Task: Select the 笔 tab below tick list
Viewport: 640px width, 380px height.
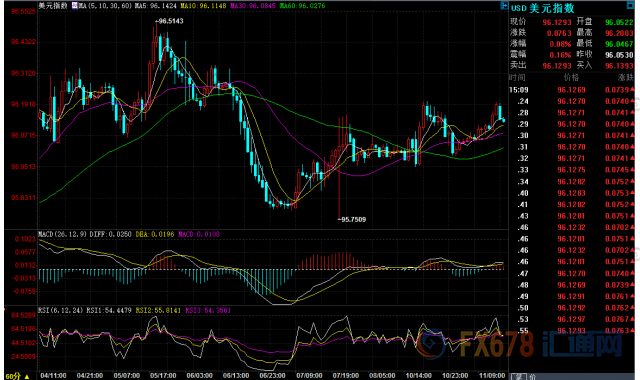Action: click(x=519, y=376)
